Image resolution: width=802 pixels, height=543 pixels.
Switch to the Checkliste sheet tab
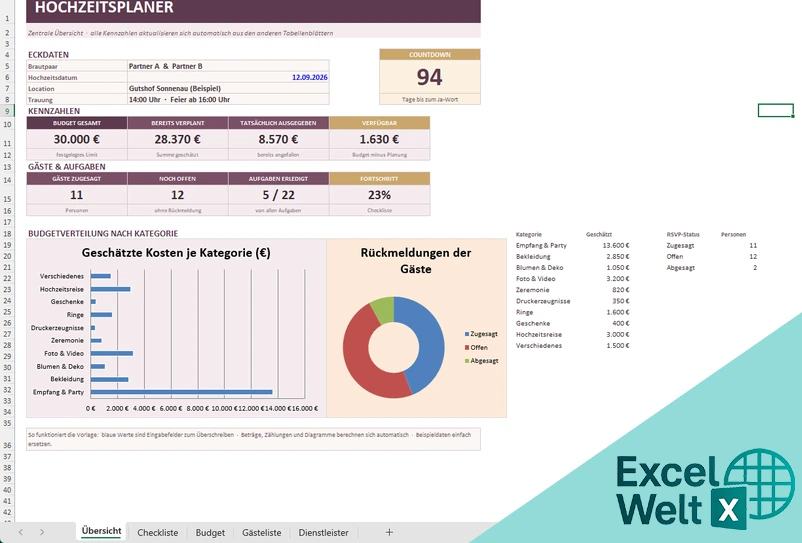(158, 532)
